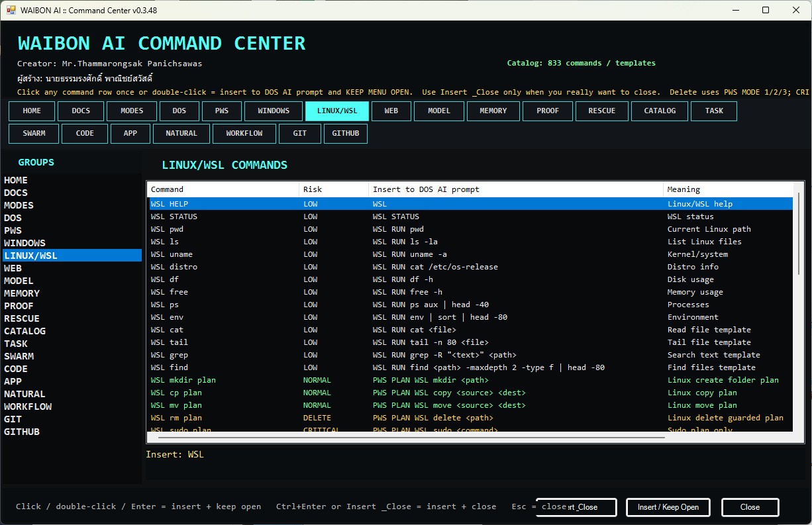812x525 pixels.
Task: Choose the WSL mv plan row
Action: (x=470, y=405)
